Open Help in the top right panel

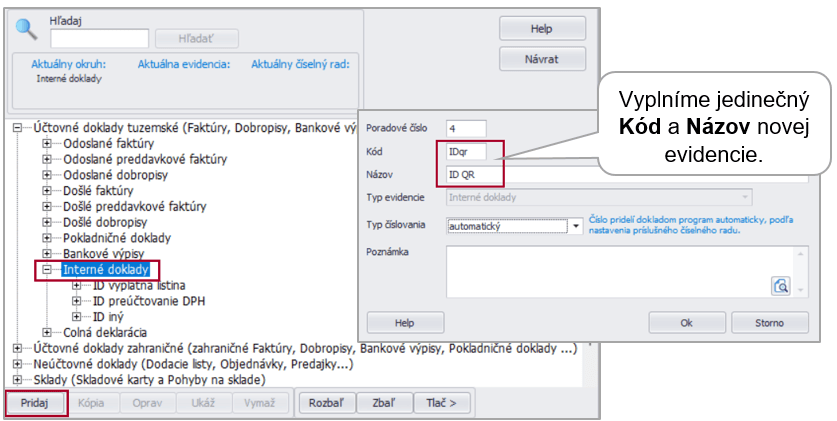point(541,29)
